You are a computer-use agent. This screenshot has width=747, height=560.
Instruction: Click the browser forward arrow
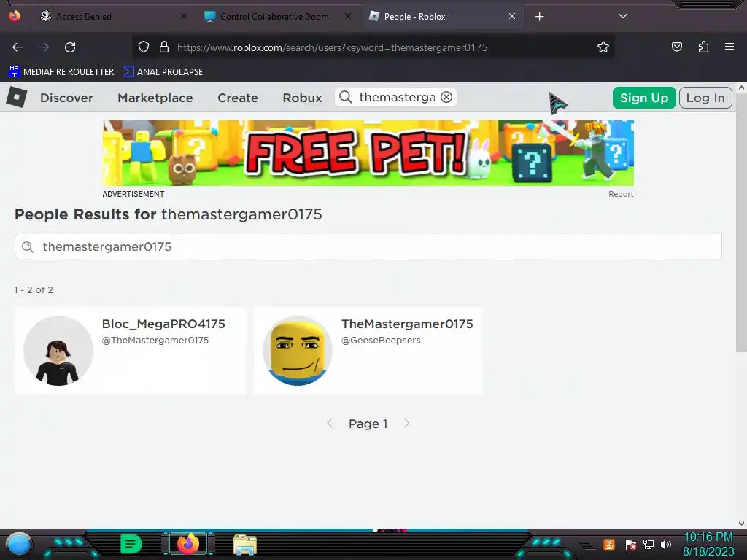click(x=44, y=47)
